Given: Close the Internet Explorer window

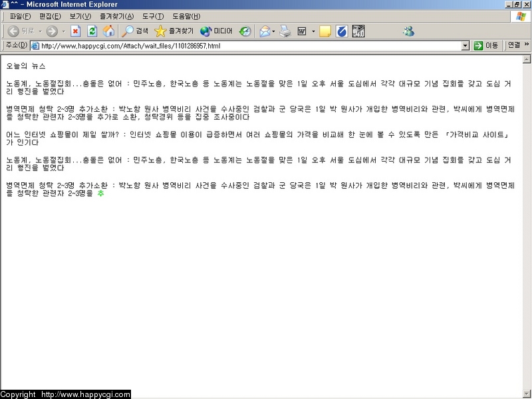Looking at the screenshot, I should point(526,5).
